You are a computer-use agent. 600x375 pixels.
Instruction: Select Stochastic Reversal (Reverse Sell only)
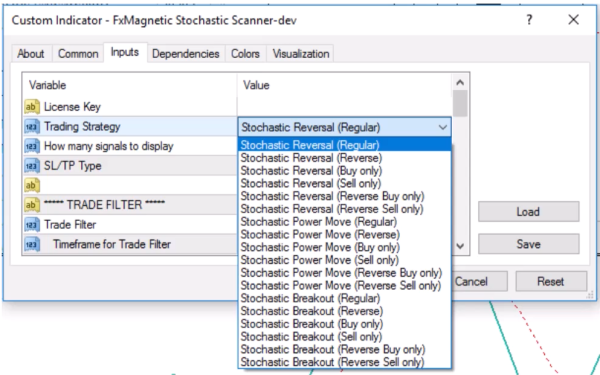[344, 209]
